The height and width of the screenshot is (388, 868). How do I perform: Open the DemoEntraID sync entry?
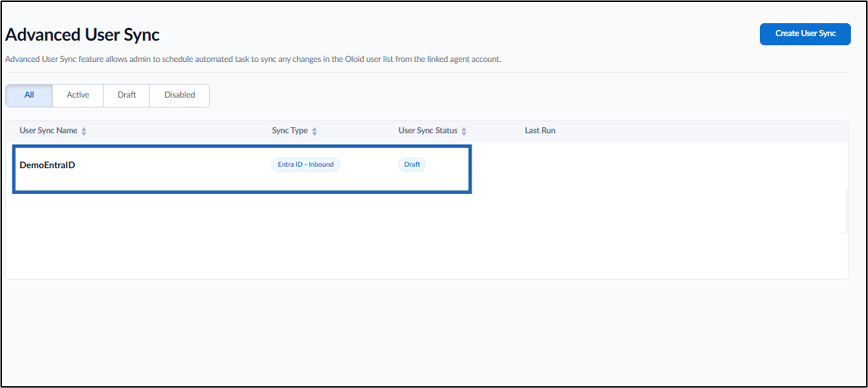(x=47, y=165)
